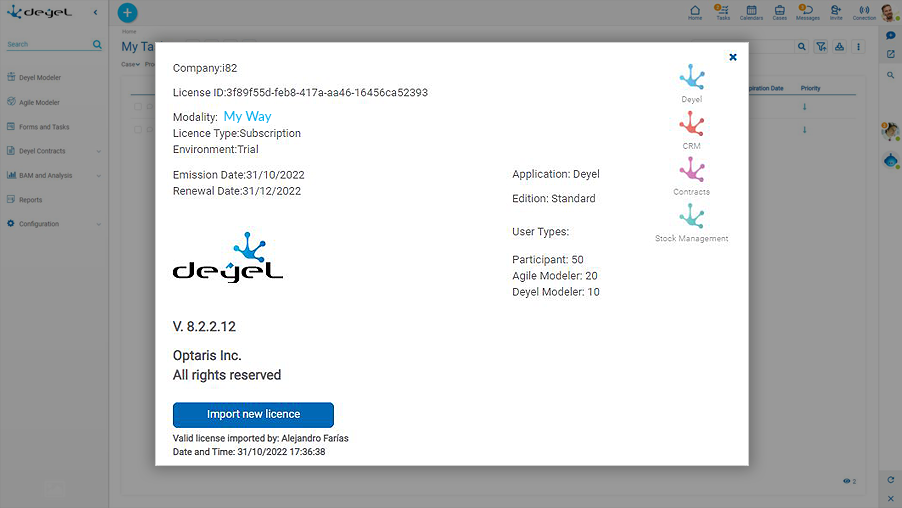
Task: Open the Calendars icon
Action: 751,12
